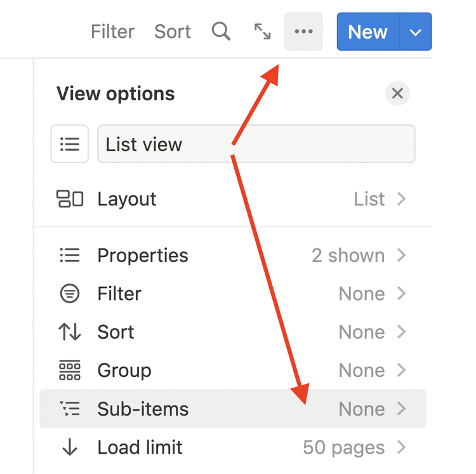Click the '50 pages' load limit value
The height and width of the screenshot is (474, 476).
[344, 447]
